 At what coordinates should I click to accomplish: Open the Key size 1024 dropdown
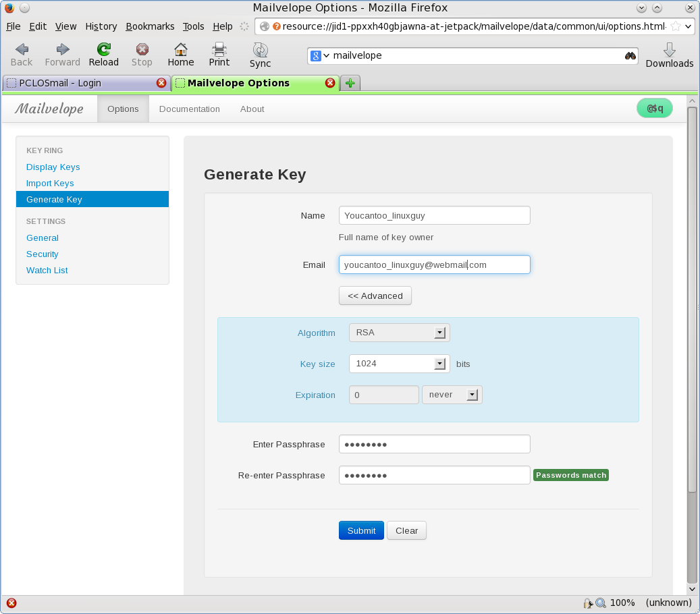399,364
